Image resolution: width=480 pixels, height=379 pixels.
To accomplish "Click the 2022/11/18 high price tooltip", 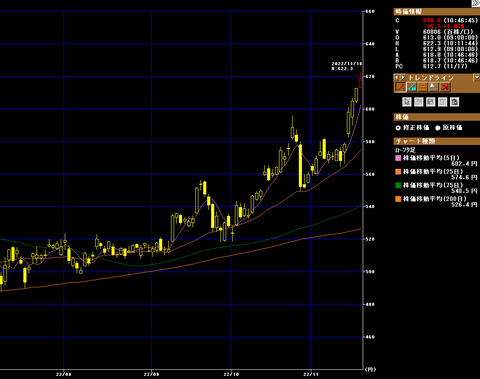I will [346, 66].
